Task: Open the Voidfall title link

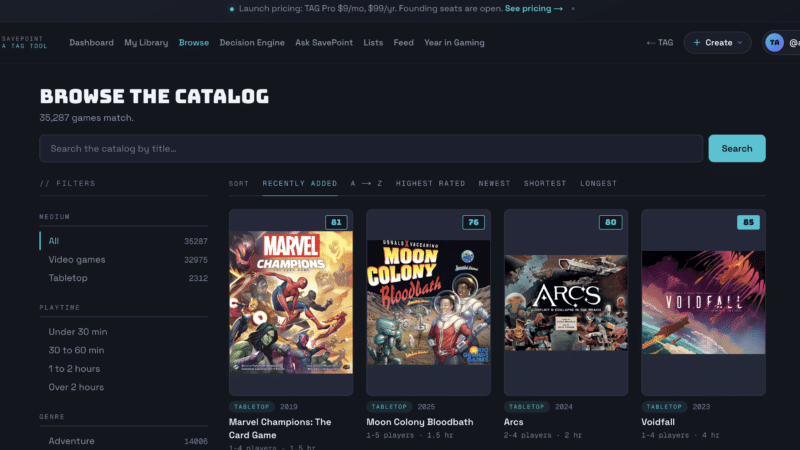Action: click(658, 422)
